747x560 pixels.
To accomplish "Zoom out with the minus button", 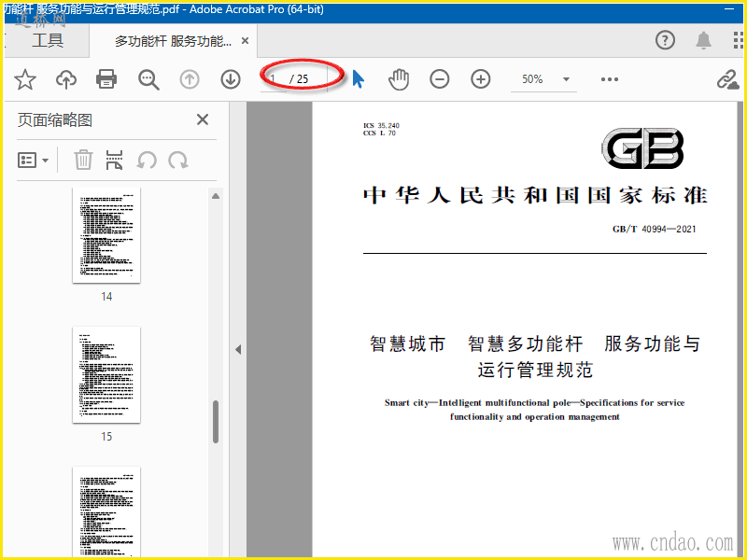I will pyautogui.click(x=439, y=79).
